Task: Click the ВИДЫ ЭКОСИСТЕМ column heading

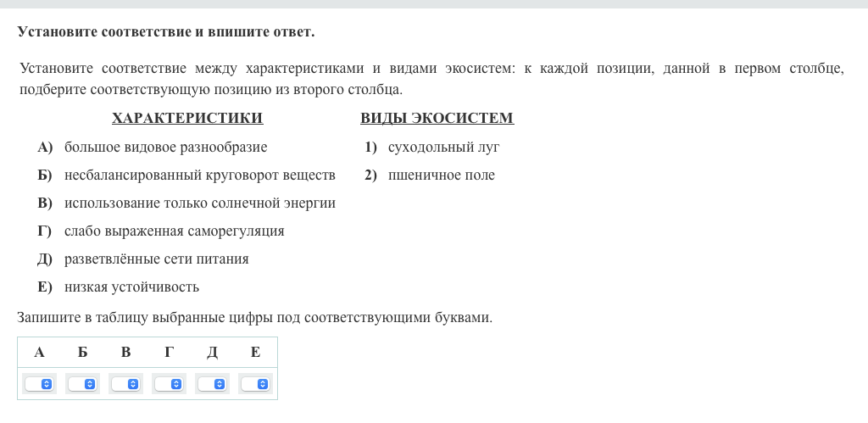Action: pos(437,119)
